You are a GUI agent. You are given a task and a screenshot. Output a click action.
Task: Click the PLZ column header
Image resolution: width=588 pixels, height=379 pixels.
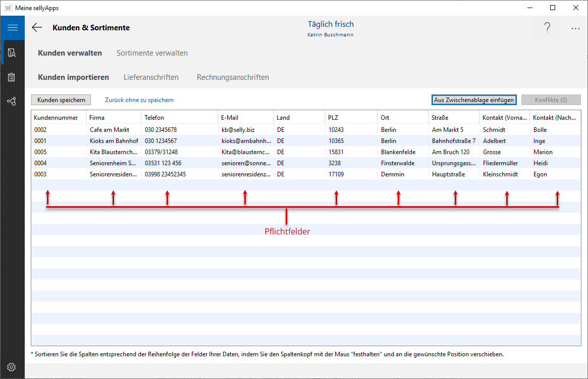point(333,118)
